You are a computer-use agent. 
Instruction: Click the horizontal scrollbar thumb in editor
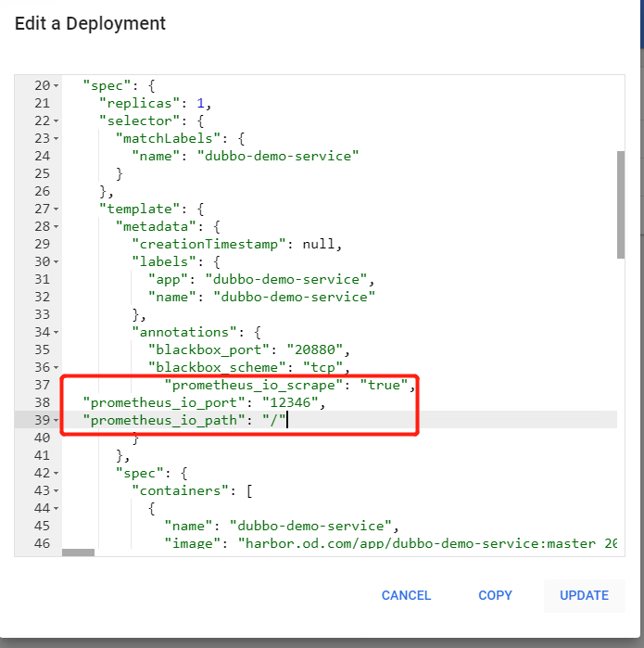(78, 552)
